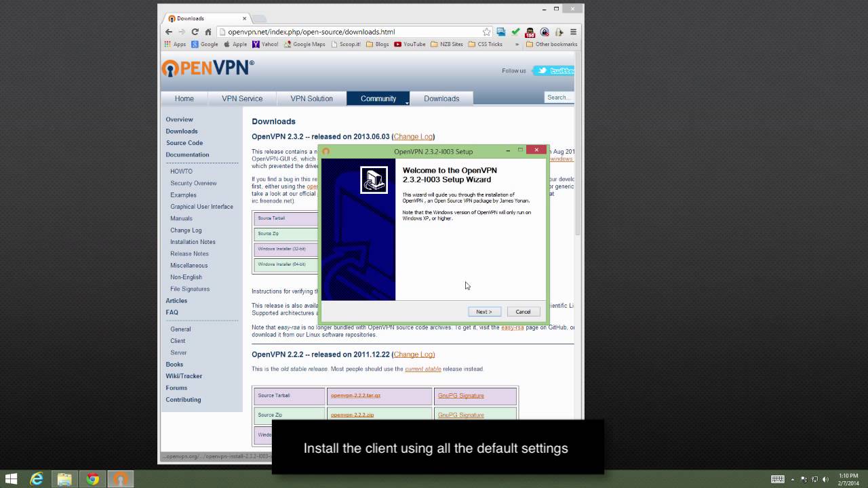This screenshot has height=488, width=868.
Task: Open Source Code in the sidebar
Action: 184,143
